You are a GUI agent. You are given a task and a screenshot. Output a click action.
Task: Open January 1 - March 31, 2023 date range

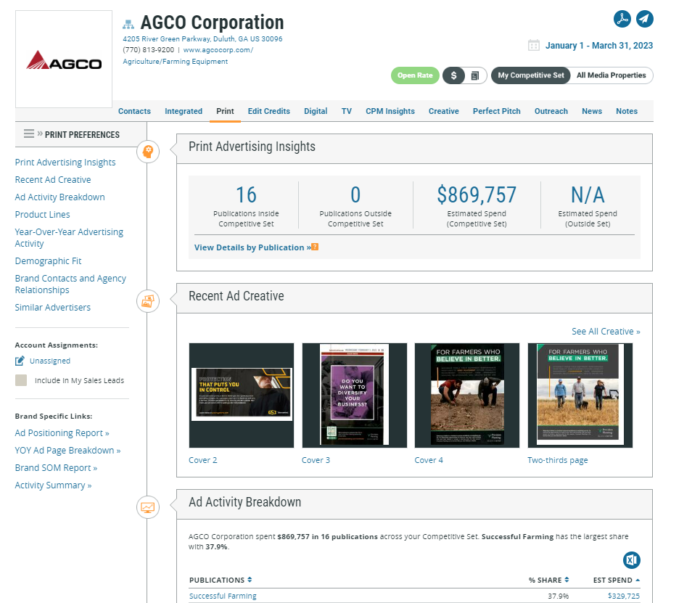(599, 46)
